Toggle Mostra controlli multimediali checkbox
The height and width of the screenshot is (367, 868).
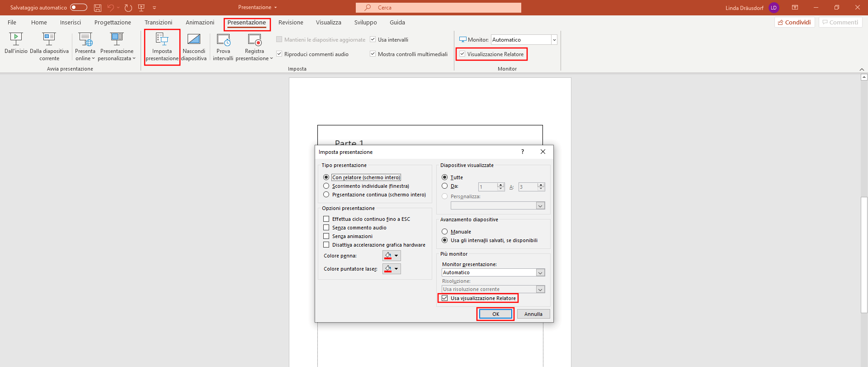(373, 54)
